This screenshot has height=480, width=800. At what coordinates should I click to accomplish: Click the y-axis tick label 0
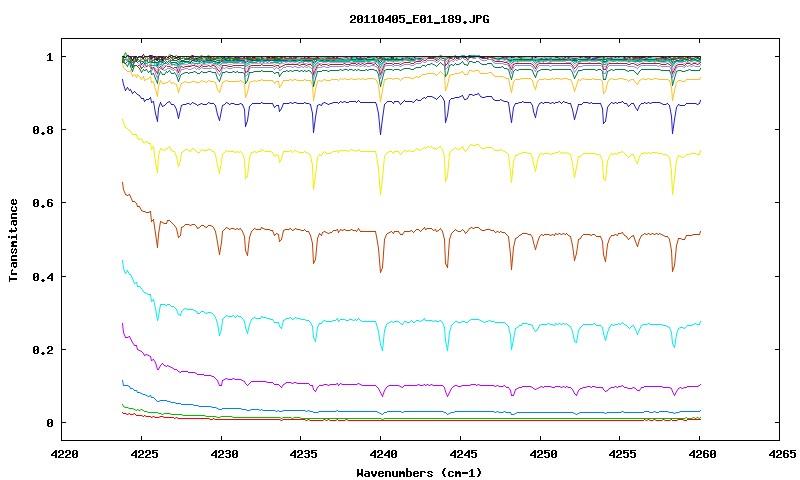49,423
